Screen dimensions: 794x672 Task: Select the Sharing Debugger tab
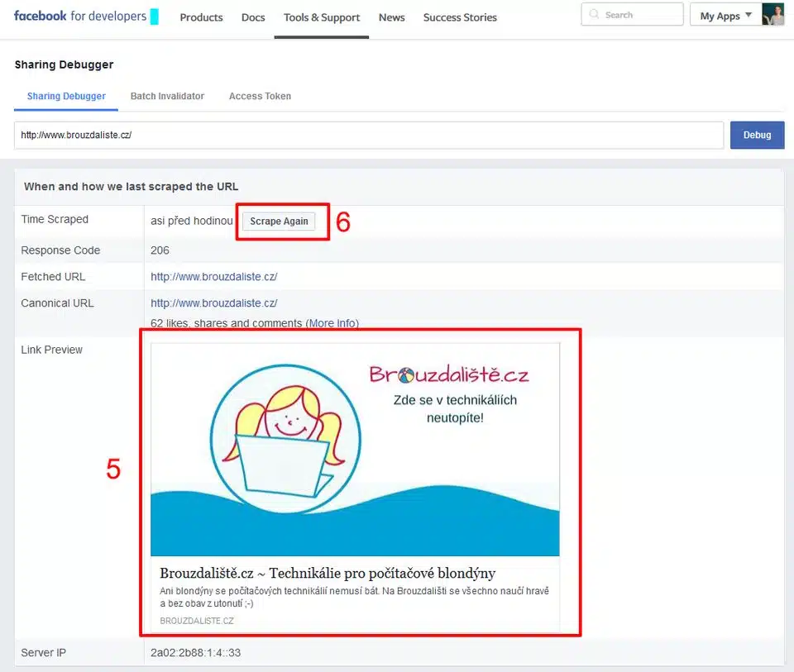[66, 96]
